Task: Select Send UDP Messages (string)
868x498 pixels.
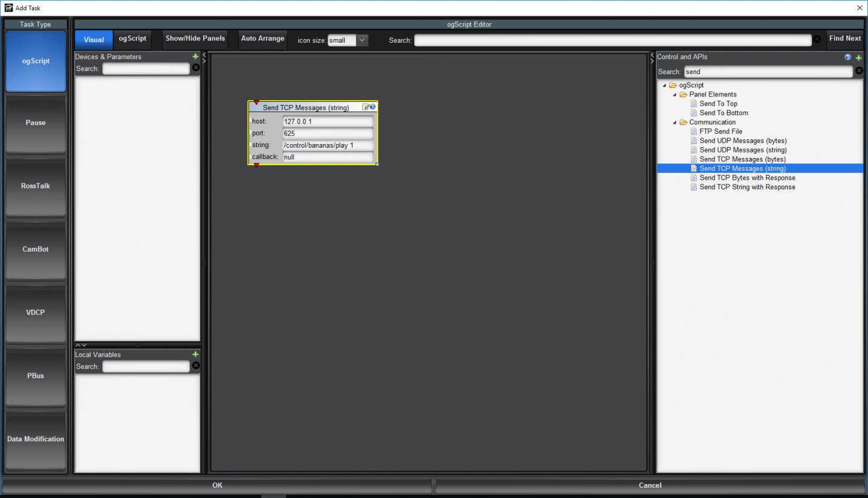Action: pos(743,150)
